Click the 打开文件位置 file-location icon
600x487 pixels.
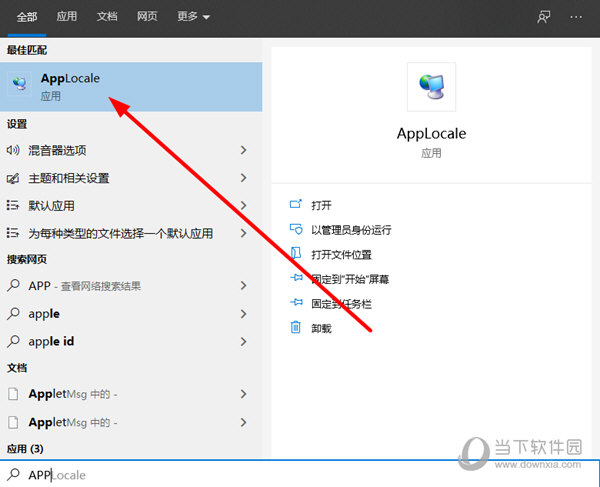click(x=296, y=253)
